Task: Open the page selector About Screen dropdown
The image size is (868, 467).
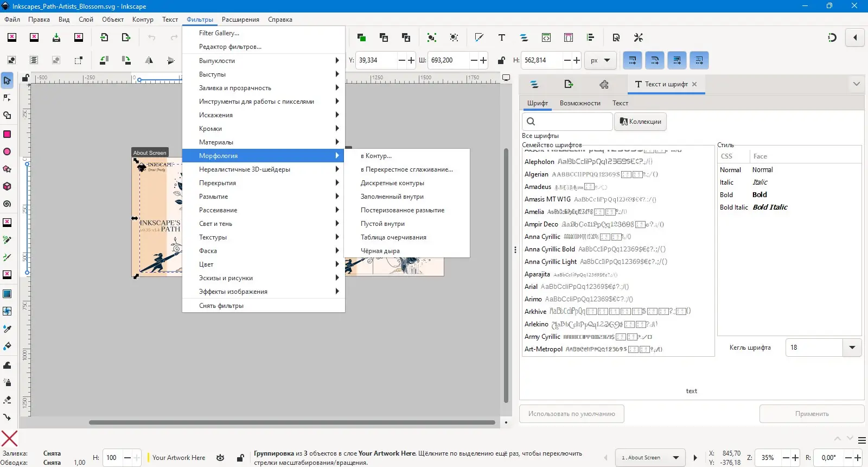Action: coord(650,458)
